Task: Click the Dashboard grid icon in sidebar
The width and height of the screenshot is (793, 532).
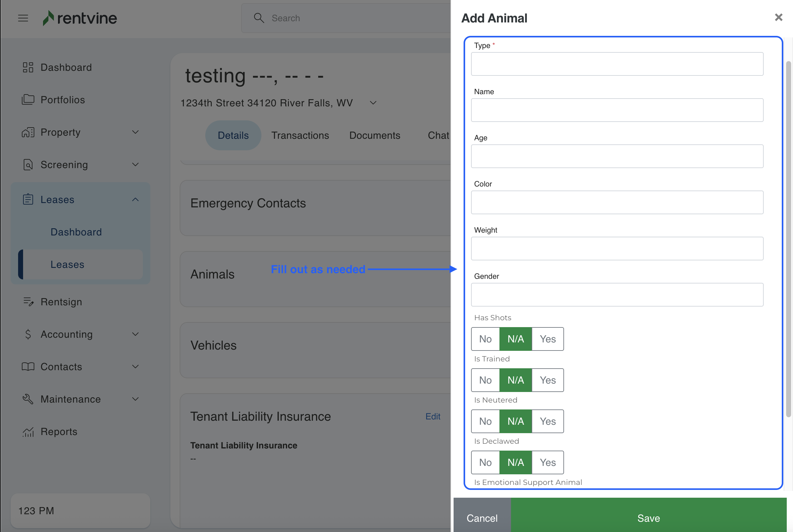Action: click(28, 67)
